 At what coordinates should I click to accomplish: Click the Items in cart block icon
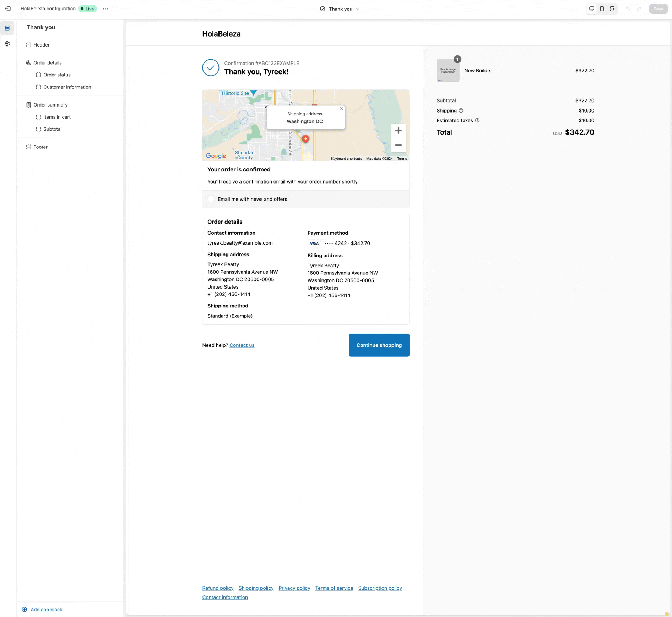coord(38,117)
